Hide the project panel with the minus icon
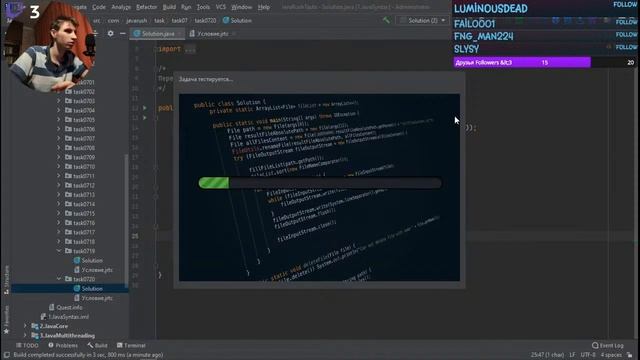This screenshot has height=360, width=640. tap(122, 33)
